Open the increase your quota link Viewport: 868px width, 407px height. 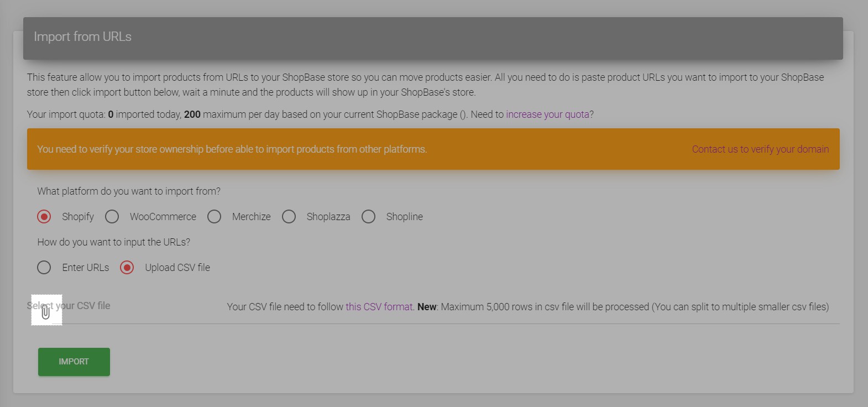tap(547, 114)
